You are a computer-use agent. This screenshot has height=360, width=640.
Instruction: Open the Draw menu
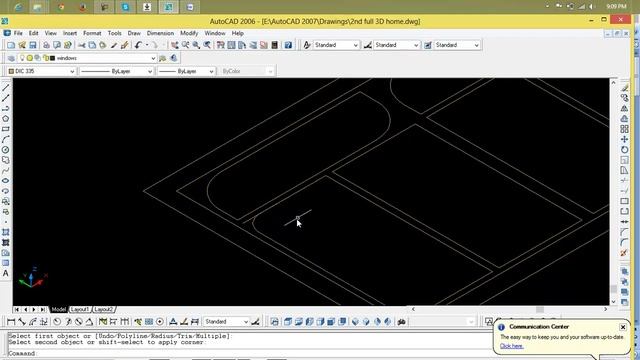[x=134, y=33]
